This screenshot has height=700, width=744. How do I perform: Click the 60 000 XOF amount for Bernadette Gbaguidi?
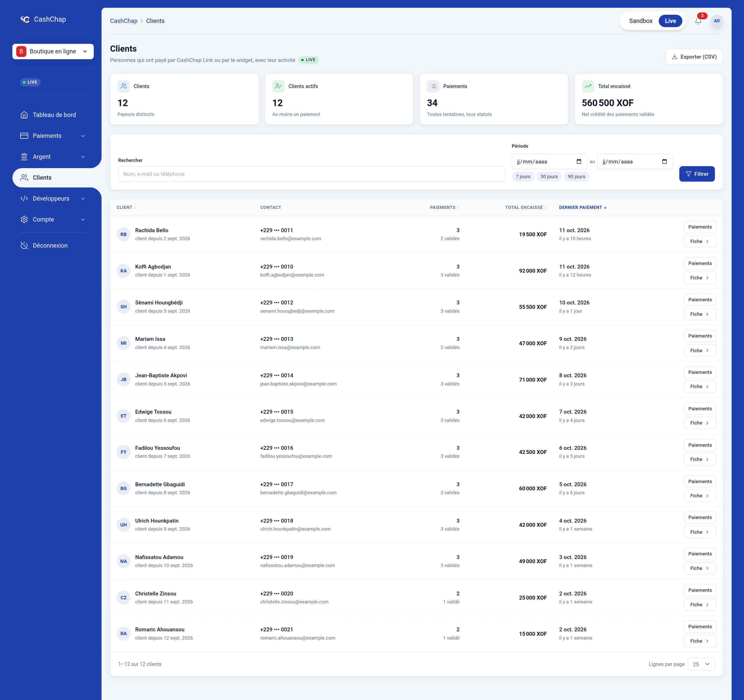[x=532, y=489]
